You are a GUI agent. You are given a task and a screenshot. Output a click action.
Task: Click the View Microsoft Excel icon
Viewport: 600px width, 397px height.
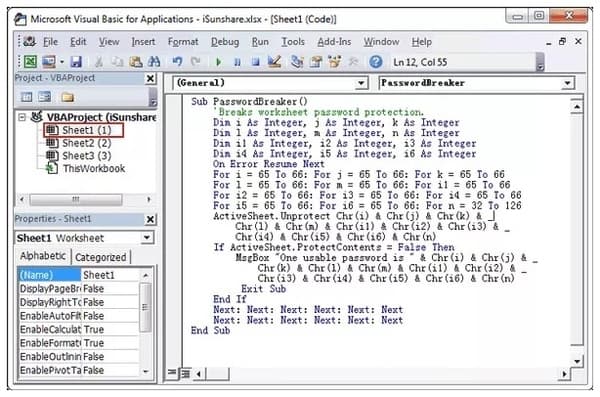point(30,61)
